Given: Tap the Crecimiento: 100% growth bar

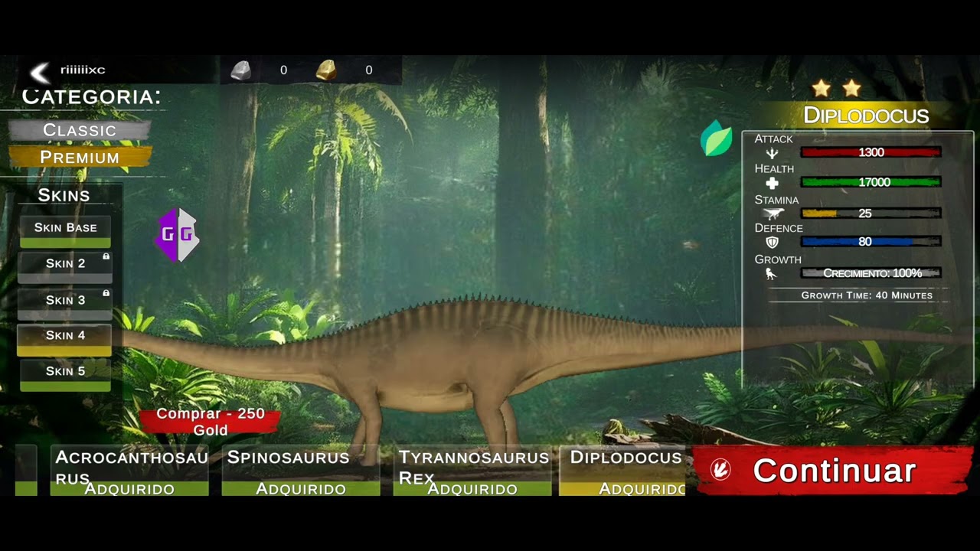Looking at the screenshot, I should [871, 273].
